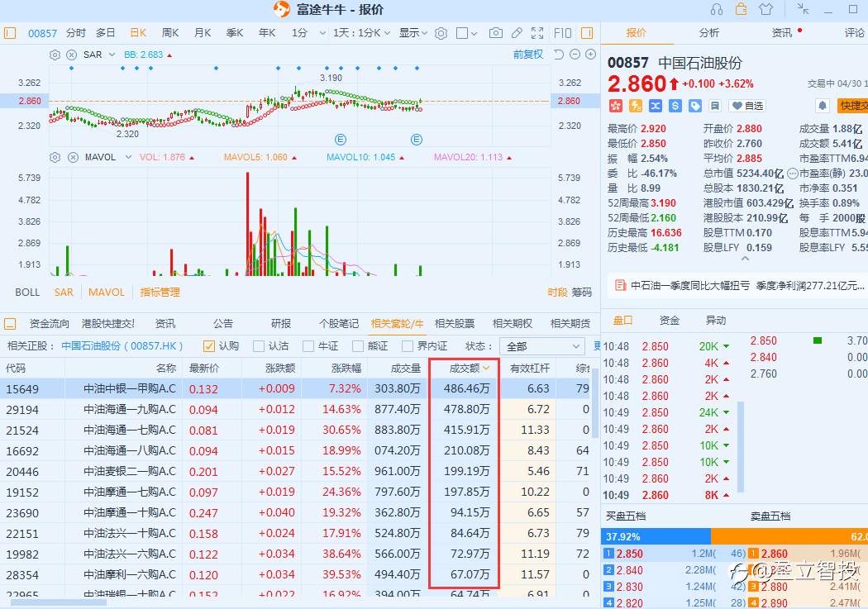
Task: Switch to 日K daily chart
Action: tap(138, 33)
